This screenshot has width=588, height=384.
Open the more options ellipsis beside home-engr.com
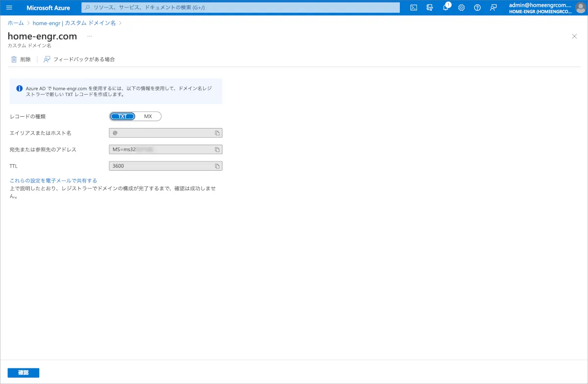90,36
